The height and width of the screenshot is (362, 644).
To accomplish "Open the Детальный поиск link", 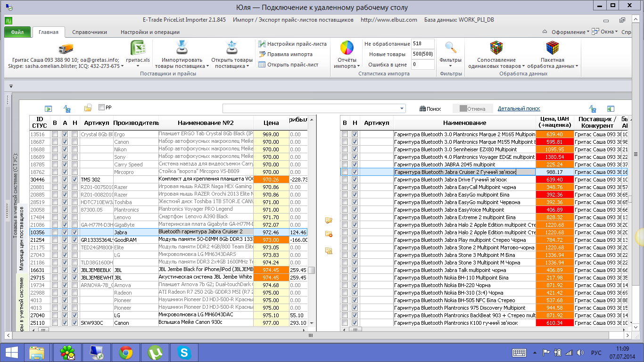I will click(x=519, y=108).
